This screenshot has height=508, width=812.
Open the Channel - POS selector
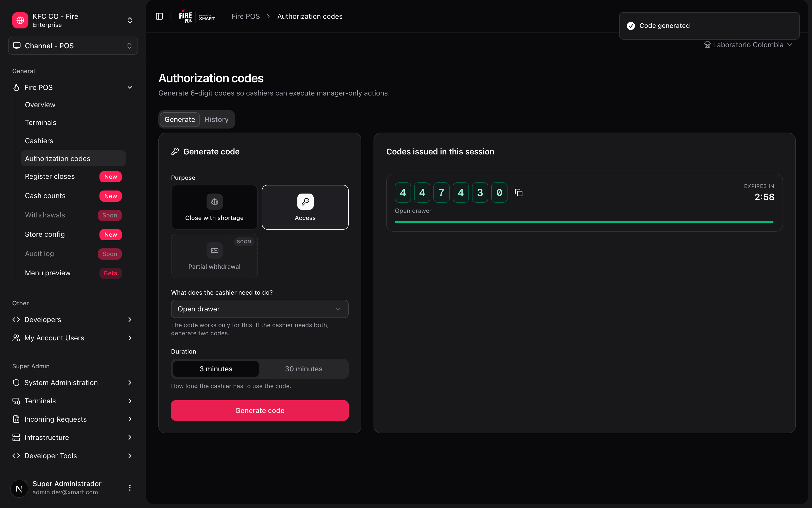(73, 46)
